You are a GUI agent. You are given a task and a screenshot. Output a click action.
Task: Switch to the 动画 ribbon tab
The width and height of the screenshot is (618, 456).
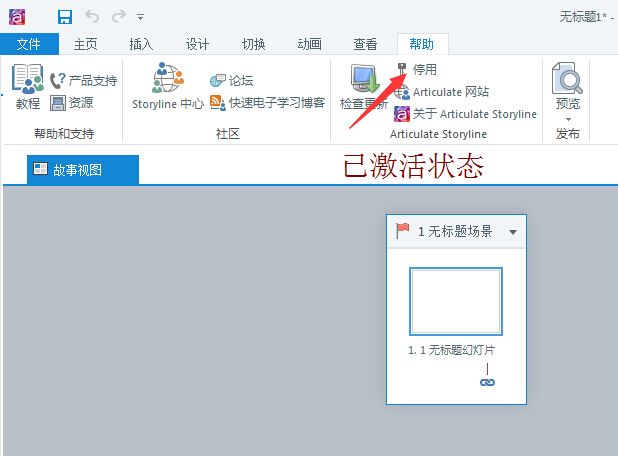click(309, 44)
